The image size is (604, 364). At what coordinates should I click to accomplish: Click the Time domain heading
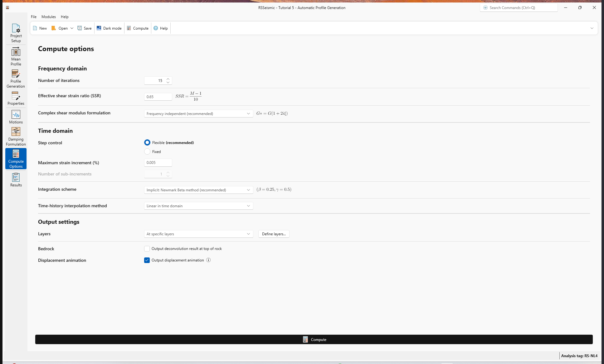pos(55,131)
